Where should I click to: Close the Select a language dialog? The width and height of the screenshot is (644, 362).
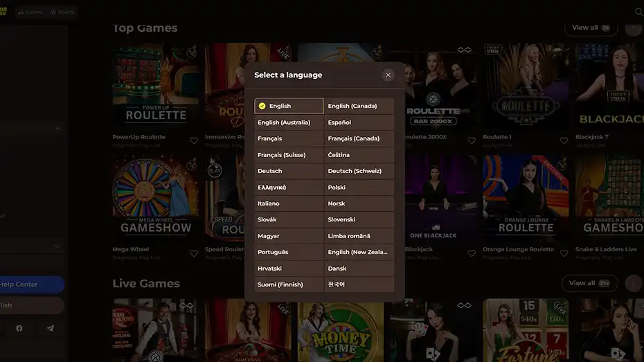click(388, 75)
